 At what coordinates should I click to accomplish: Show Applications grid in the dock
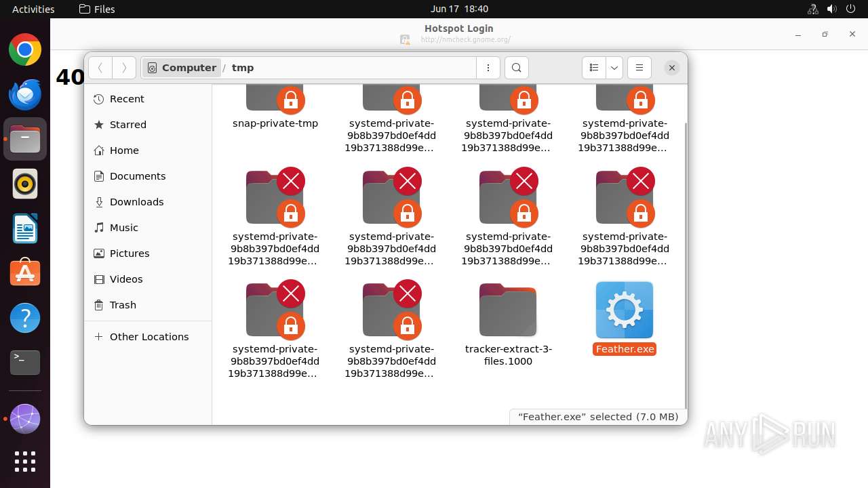[x=25, y=462]
